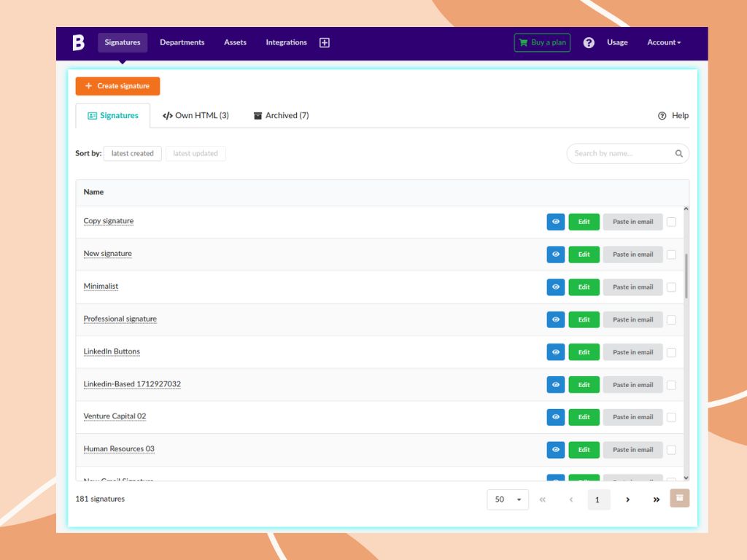This screenshot has height=560, width=747.
Task: Click the B logo in the navbar
Action: tap(77, 42)
